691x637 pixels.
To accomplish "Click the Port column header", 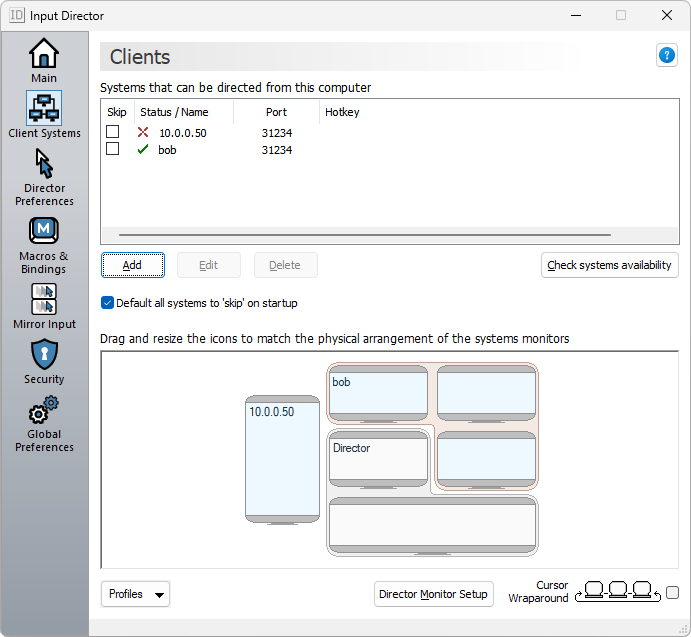I will tap(276, 112).
